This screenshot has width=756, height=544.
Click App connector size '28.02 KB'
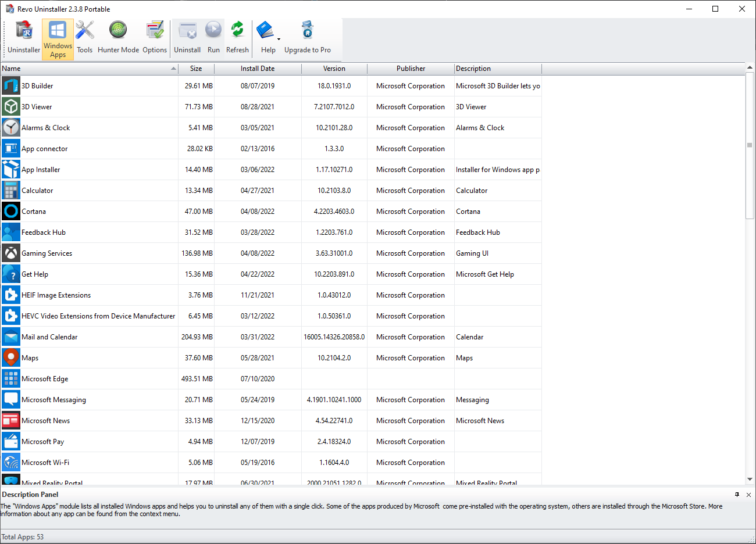199,149
